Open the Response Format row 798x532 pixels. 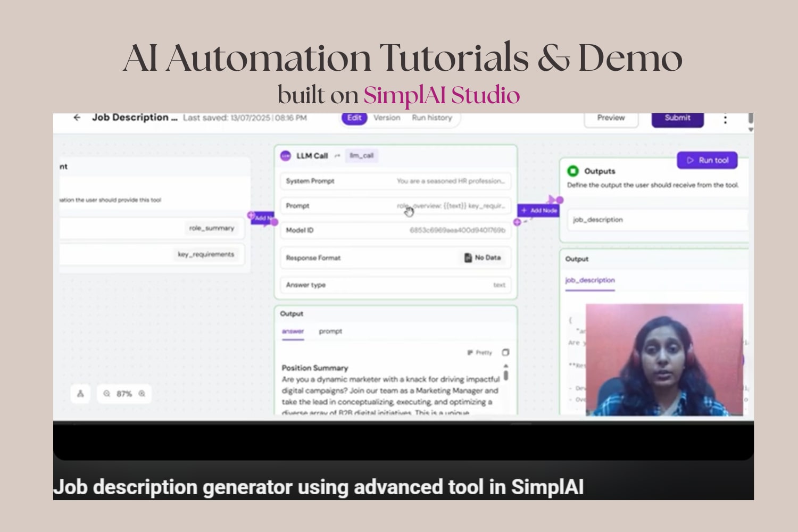(x=395, y=257)
